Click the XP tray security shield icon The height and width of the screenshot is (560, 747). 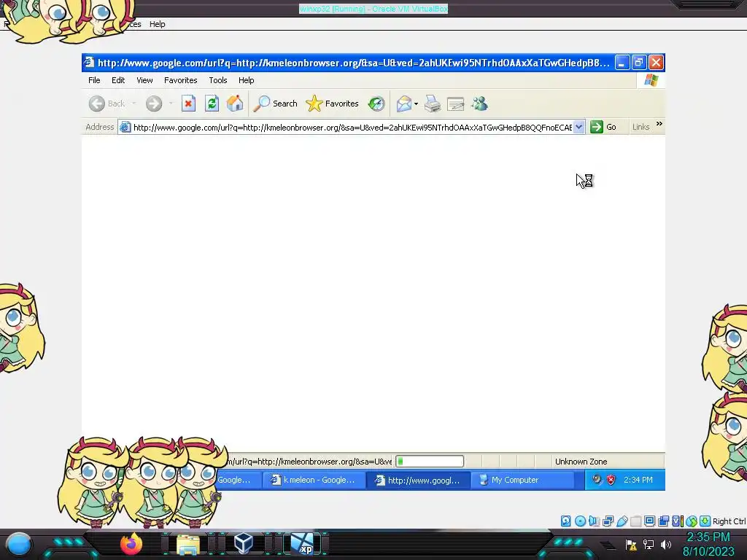pos(611,480)
